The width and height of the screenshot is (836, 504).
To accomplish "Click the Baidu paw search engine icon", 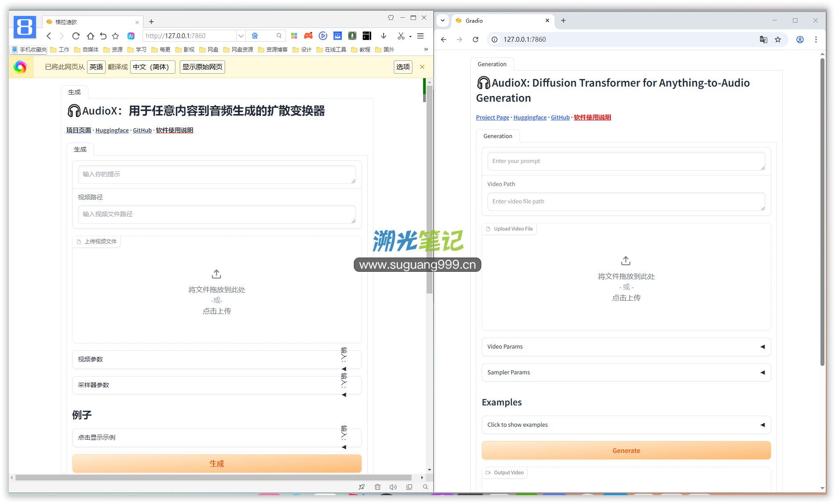I will click(x=255, y=36).
